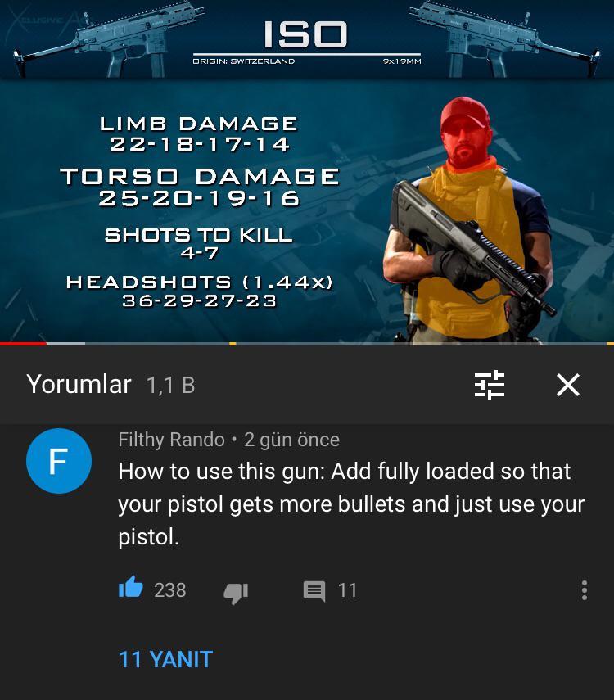
Task: Tap the comment text about the pistol
Action: click(x=351, y=504)
